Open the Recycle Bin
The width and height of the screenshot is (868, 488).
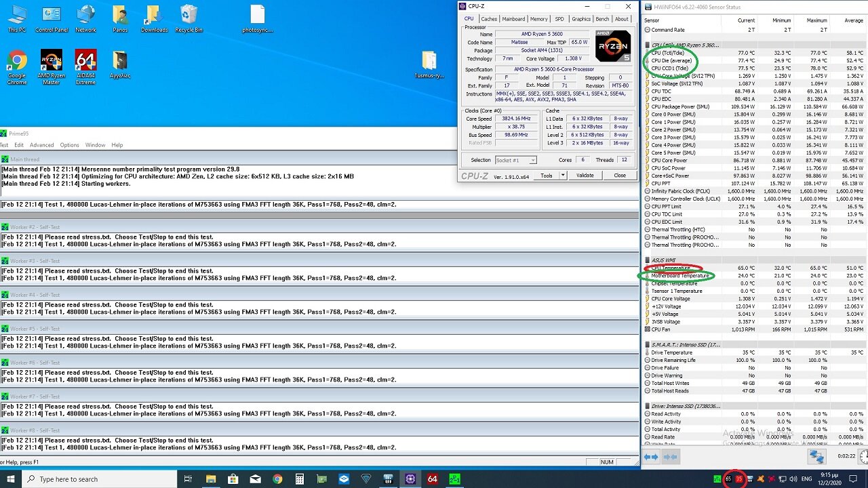[189, 18]
